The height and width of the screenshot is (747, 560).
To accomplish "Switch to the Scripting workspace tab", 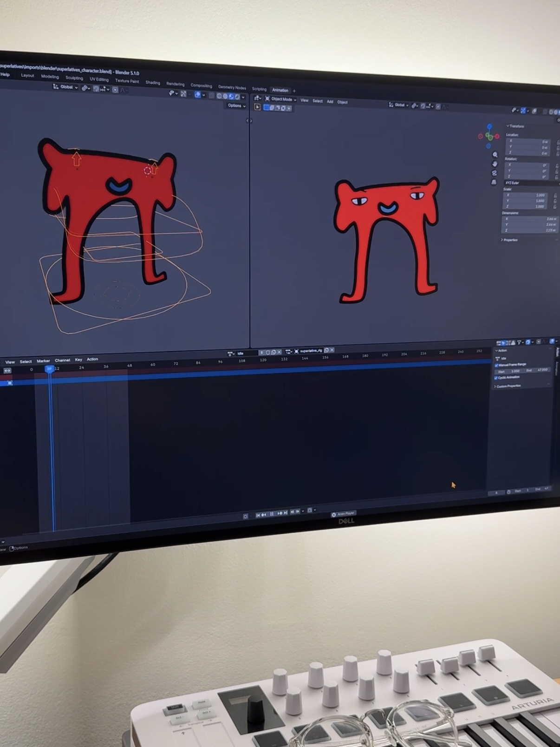I will [259, 89].
